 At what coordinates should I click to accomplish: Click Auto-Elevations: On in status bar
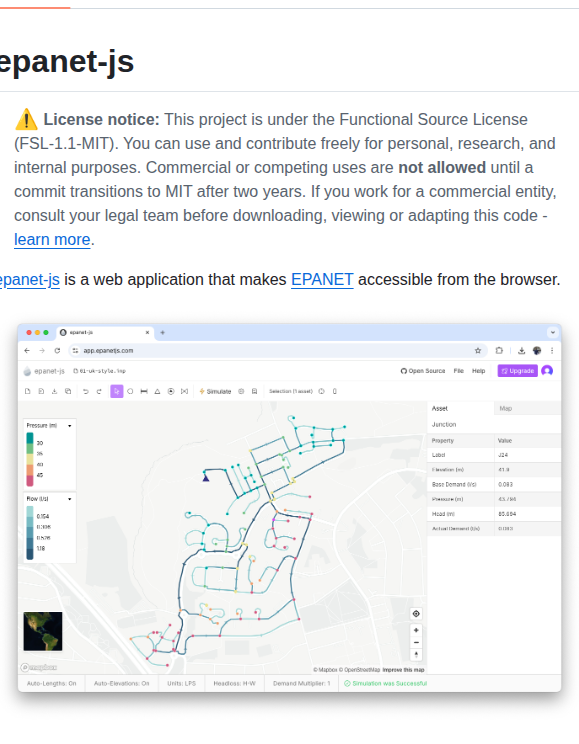(x=121, y=684)
